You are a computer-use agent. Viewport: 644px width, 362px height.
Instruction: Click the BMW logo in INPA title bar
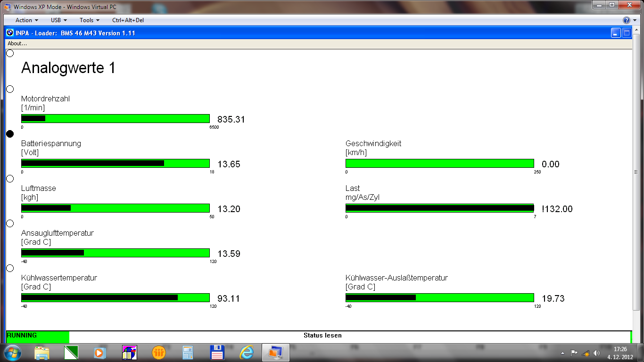(9, 33)
